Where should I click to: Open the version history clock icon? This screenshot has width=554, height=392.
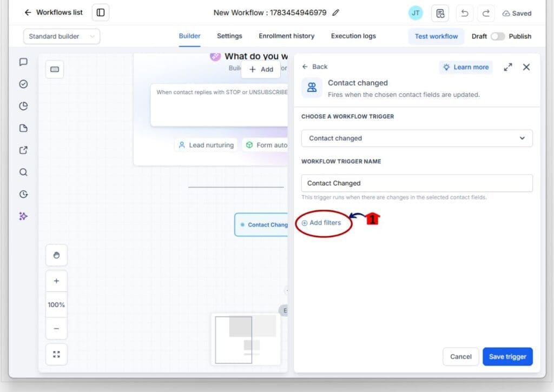click(x=23, y=194)
